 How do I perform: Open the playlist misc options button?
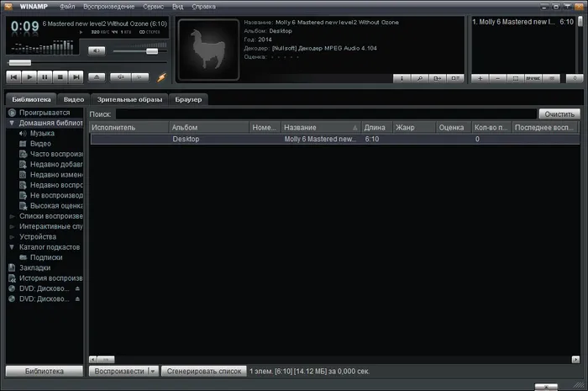click(533, 78)
